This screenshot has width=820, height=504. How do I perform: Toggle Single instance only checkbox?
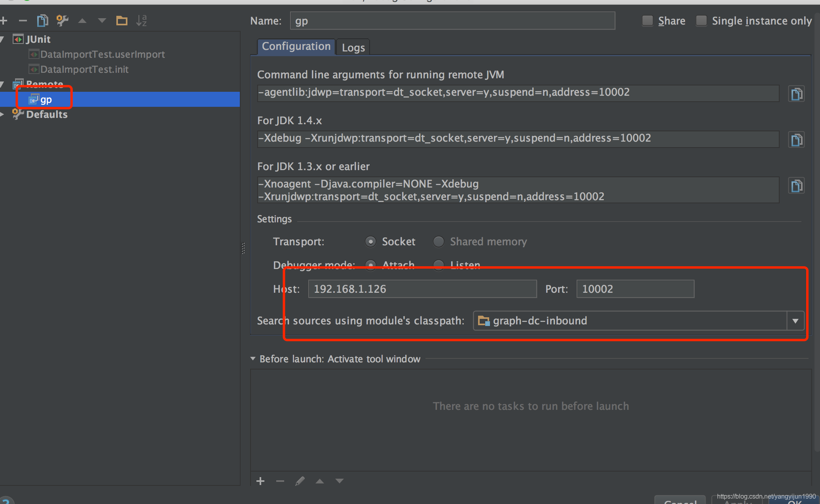[x=701, y=21]
